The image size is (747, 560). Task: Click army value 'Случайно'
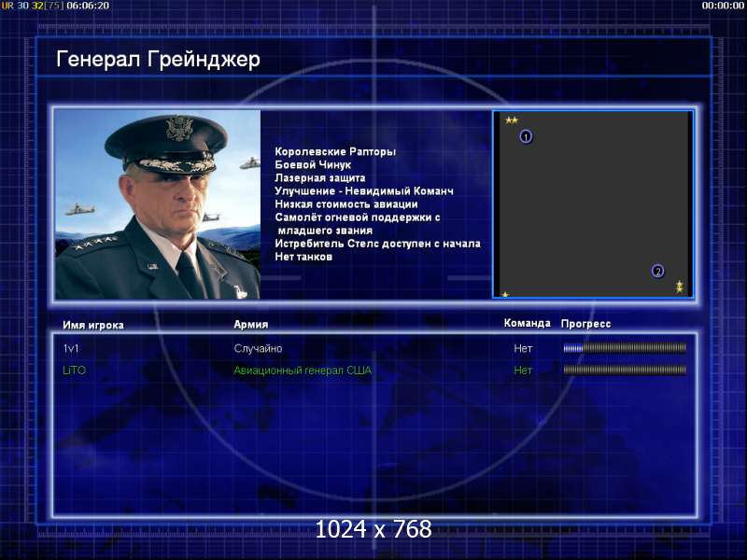pos(259,348)
